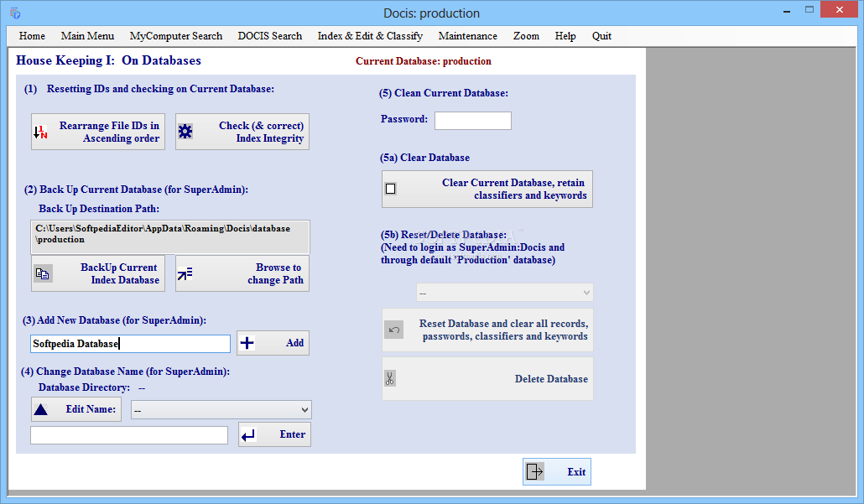
Task: Open Index & Edit & Classify menu
Action: pyautogui.click(x=370, y=36)
